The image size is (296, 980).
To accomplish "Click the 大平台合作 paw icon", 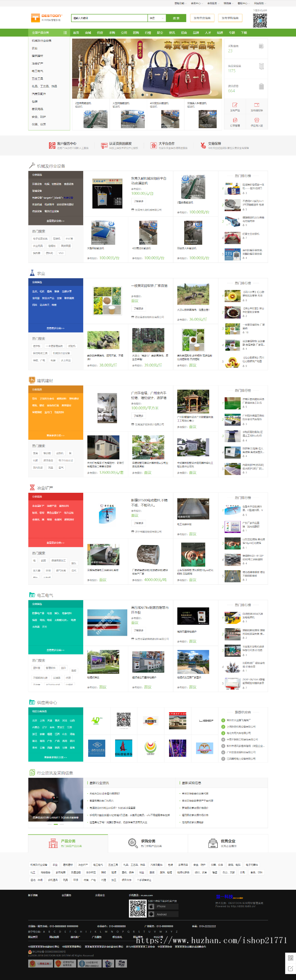I will click(x=154, y=145).
